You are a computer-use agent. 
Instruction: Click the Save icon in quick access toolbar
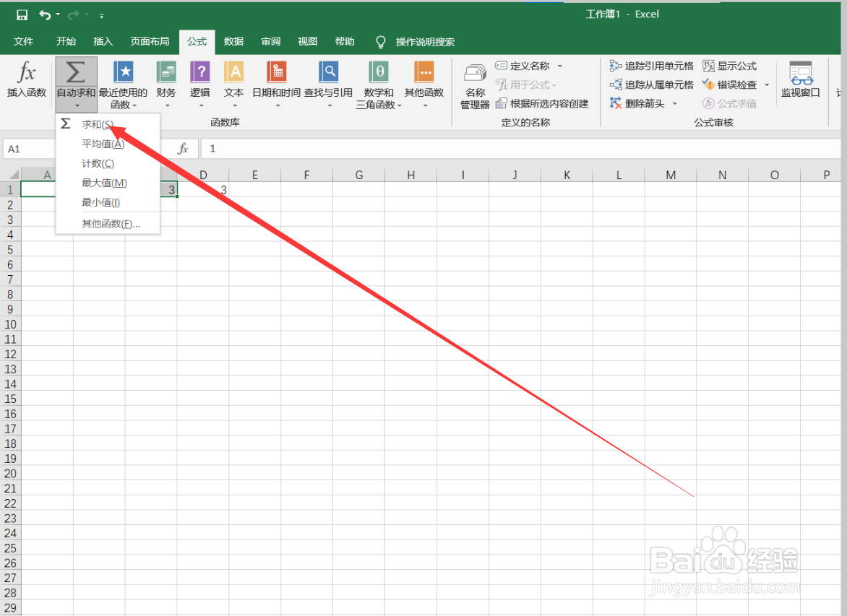[x=22, y=15]
